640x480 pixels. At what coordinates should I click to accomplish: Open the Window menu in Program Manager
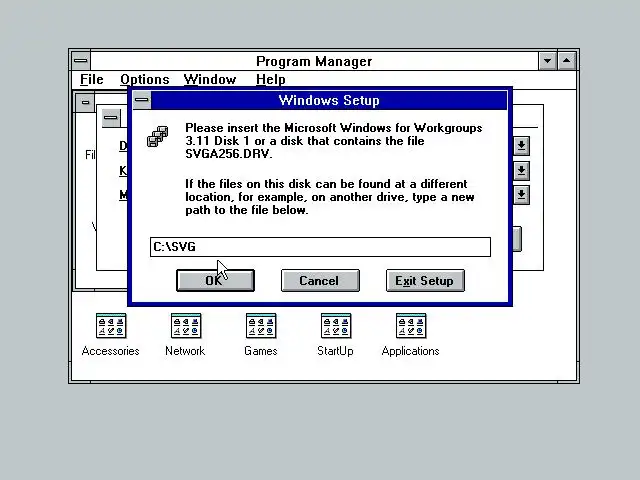[x=210, y=79]
